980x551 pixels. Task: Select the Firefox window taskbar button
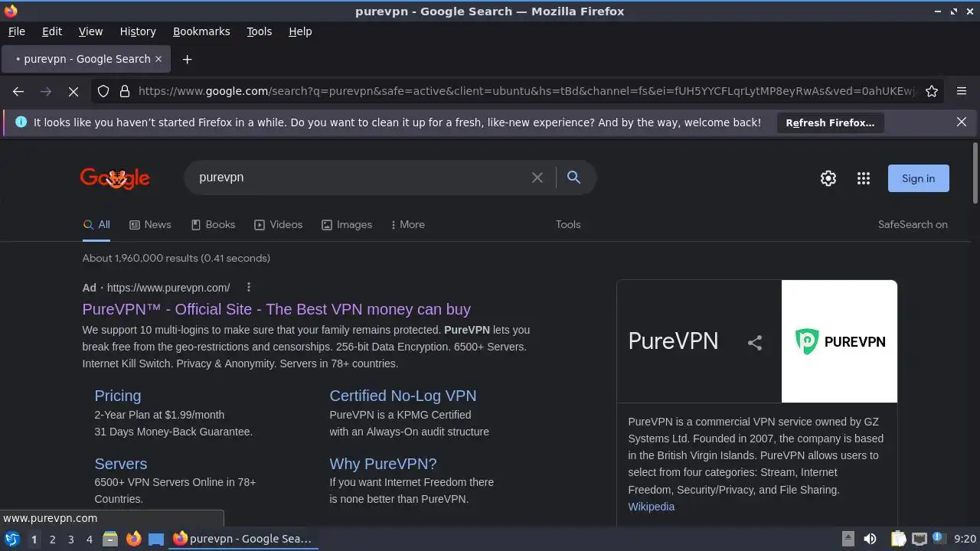coord(243,539)
